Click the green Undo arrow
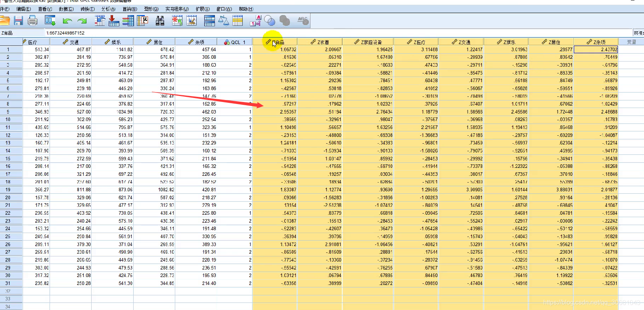The width and height of the screenshot is (644, 310). click(67, 21)
